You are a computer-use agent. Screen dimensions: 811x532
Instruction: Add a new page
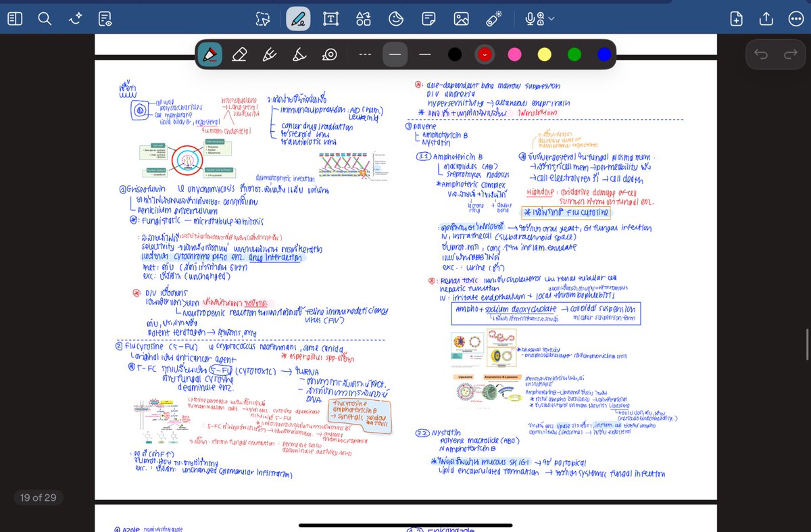pyautogui.click(x=737, y=19)
